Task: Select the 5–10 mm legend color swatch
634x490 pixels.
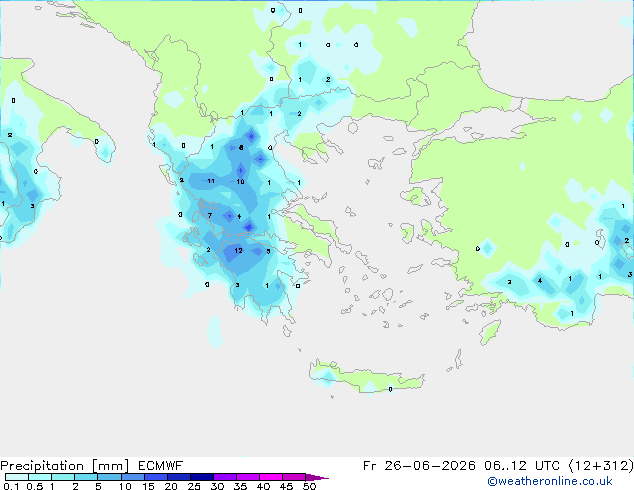Action: 109,477
